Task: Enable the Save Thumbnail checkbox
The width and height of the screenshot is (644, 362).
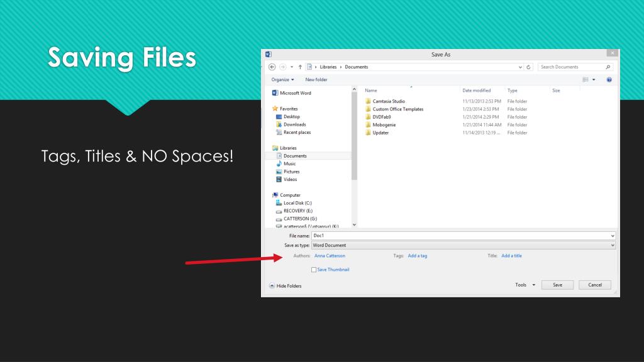Action: pos(314,270)
